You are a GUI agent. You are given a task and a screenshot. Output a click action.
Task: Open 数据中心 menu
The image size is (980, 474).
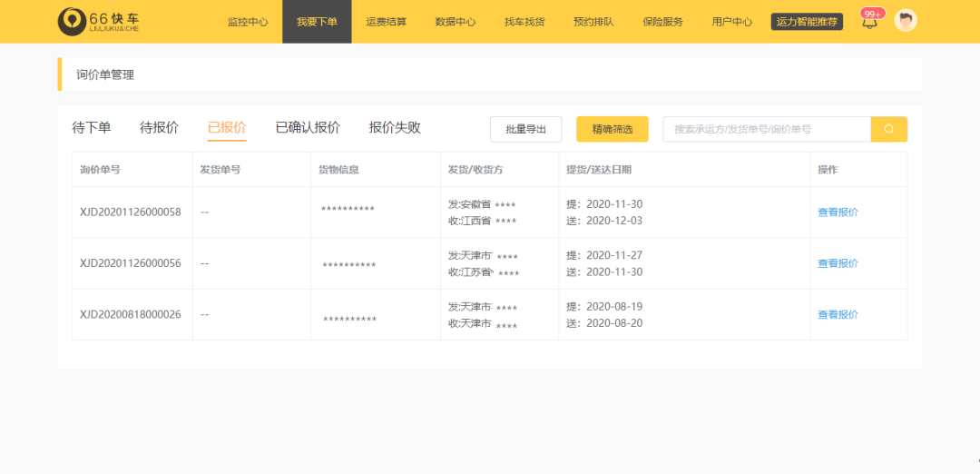pos(456,22)
